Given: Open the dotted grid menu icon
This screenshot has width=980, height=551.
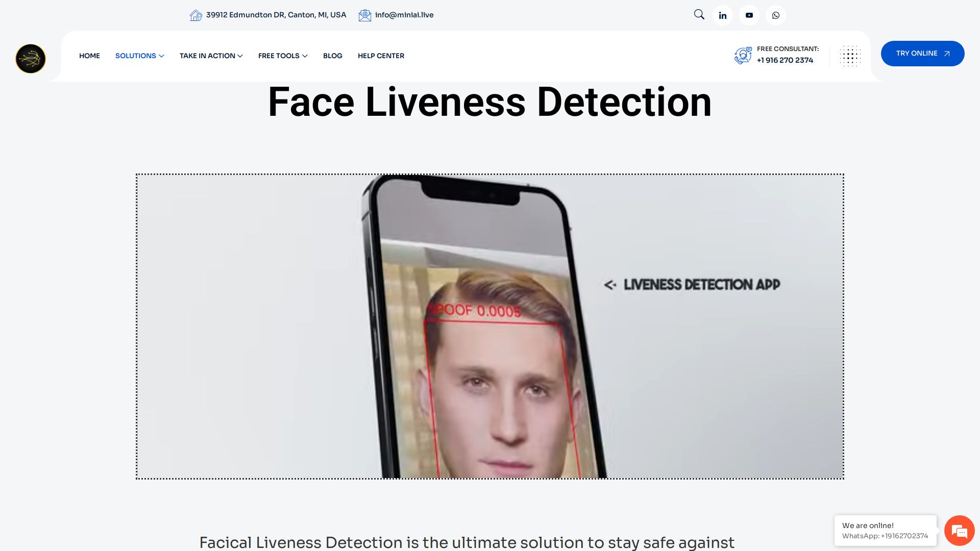Looking at the screenshot, I should coord(850,56).
